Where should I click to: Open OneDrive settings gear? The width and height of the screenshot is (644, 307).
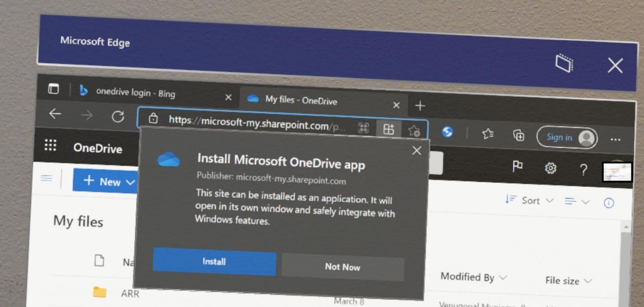(551, 168)
